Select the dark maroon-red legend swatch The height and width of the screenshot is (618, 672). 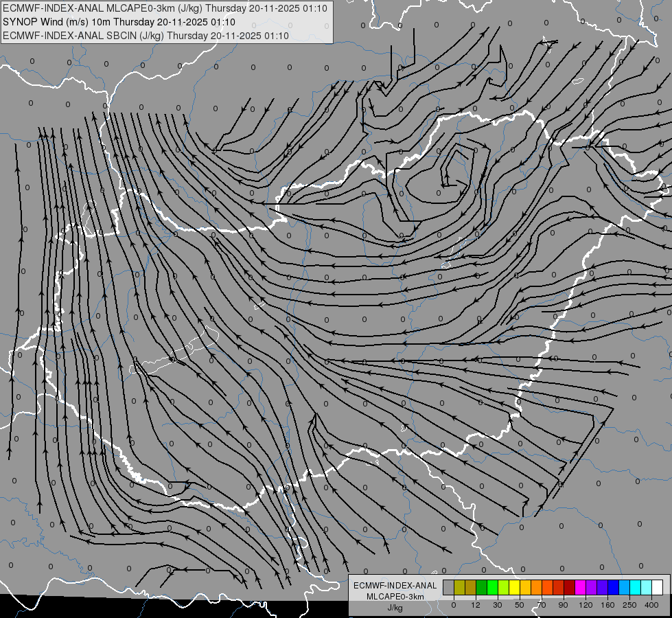pyautogui.click(x=570, y=587)
